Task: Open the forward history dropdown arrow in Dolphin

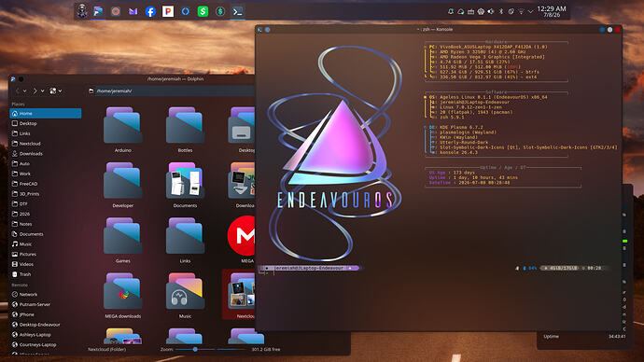Action: pyautogui.click(x=42, y=90)
